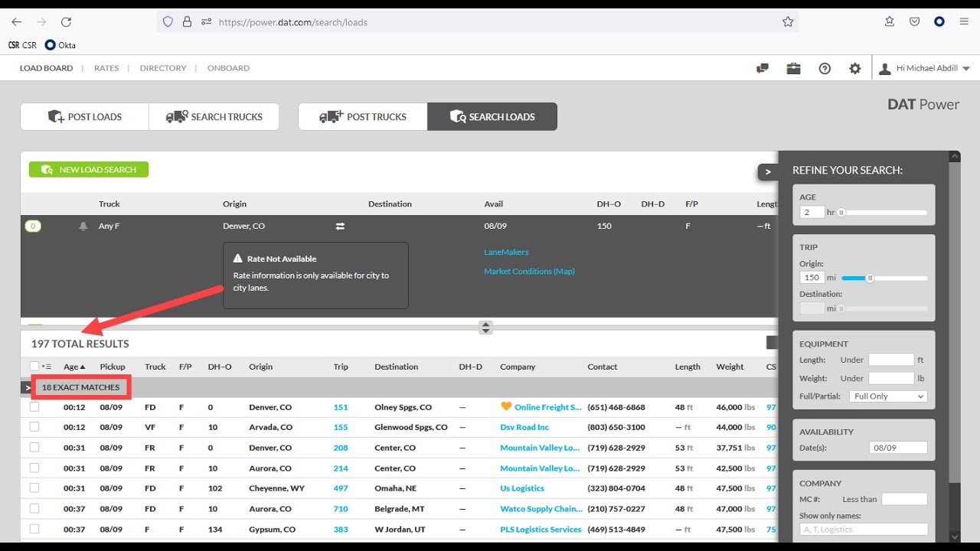Click the Search Trucks tab
The height and width of the screenshot is (551, 980).
pos(214,116)
